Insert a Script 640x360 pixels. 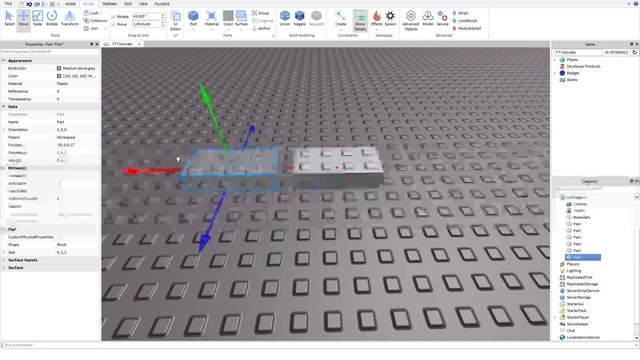460,13
